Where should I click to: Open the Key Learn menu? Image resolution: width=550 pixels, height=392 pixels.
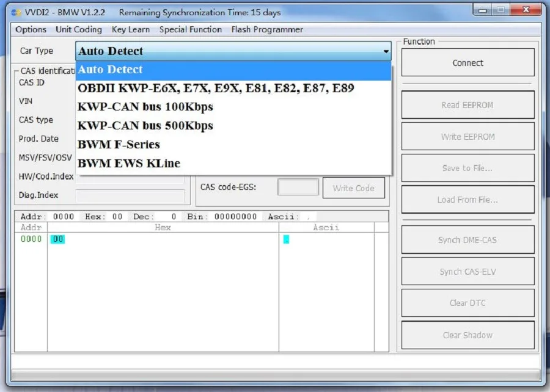tap(131, 29)
